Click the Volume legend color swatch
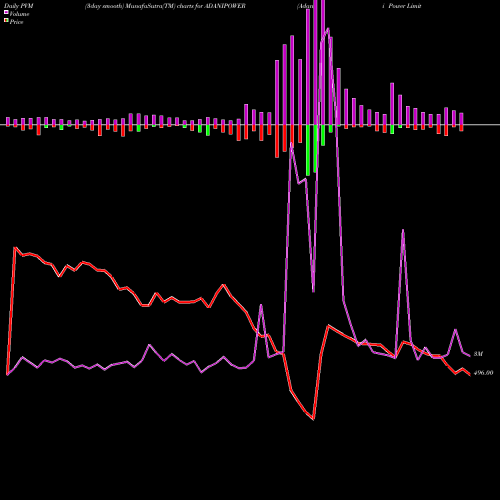500x500 pixels. tap(6, 12)
